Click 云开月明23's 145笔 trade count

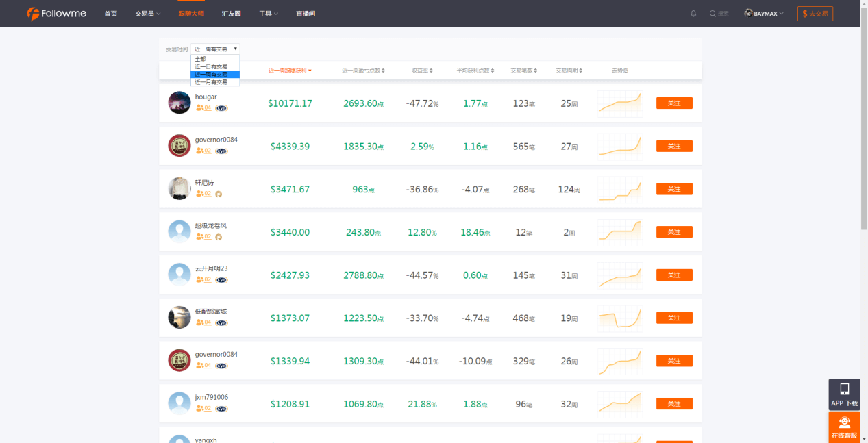pyautogui.click(x=524, y=275)
